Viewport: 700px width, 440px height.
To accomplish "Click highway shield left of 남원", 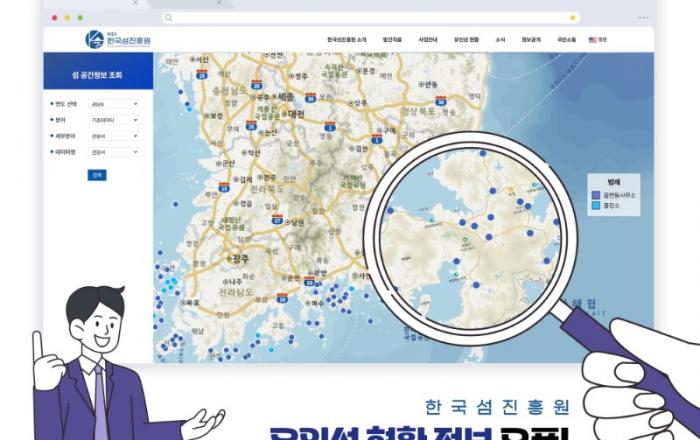I will (x=277, y=219).
